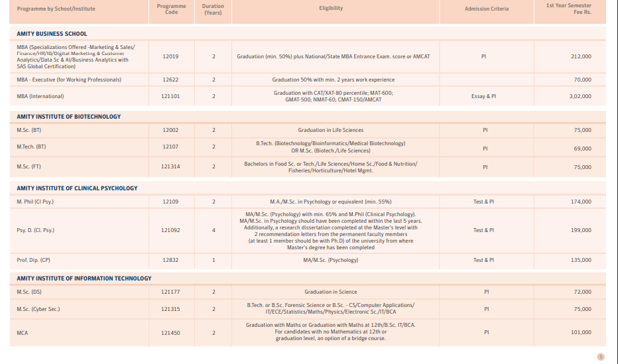The width and height of the screenshot is (618, 364).
Task: Click fee value 72,000
Action: [583, 292]
